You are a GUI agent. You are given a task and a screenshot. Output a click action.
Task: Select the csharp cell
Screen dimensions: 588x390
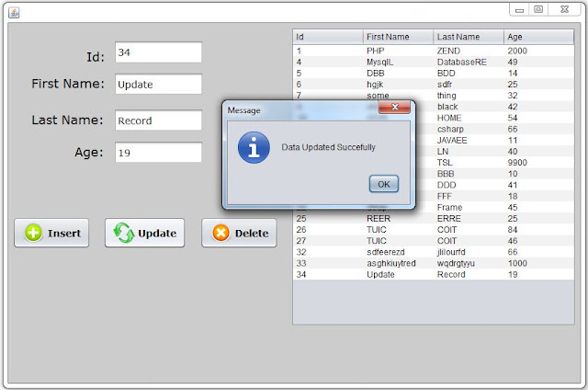point(469,129)
